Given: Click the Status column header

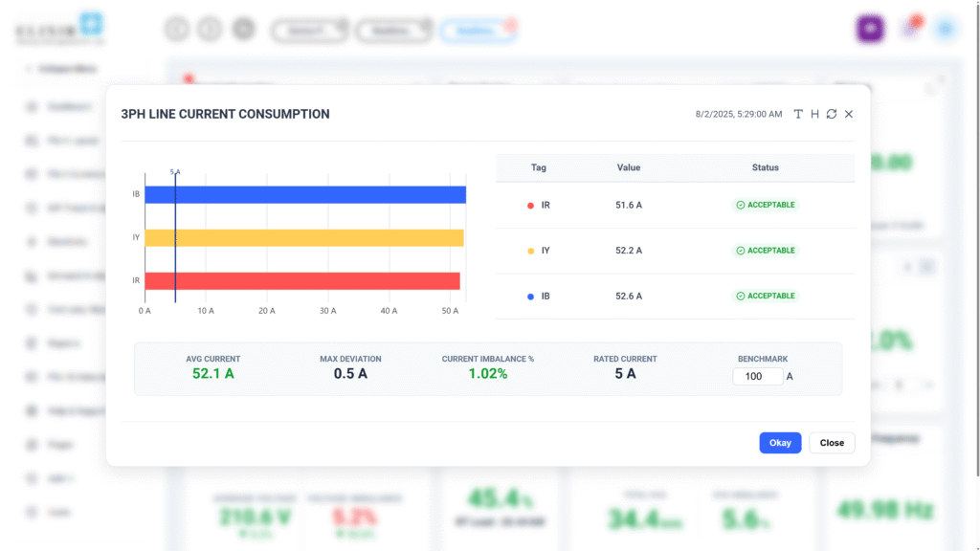Looking at the screenshot, I should [x=765, y=167].
